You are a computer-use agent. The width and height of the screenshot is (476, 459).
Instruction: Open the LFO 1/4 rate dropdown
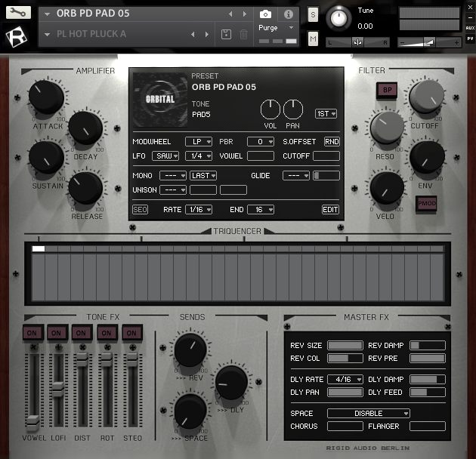[x=199, y=156]
